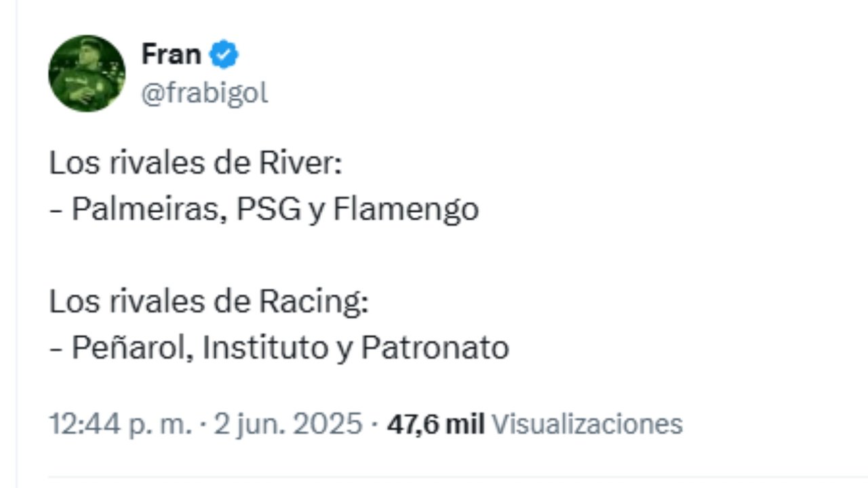Click the dash before Peñarol
This screenshot has height=488, width=868.
click(56, 348)
